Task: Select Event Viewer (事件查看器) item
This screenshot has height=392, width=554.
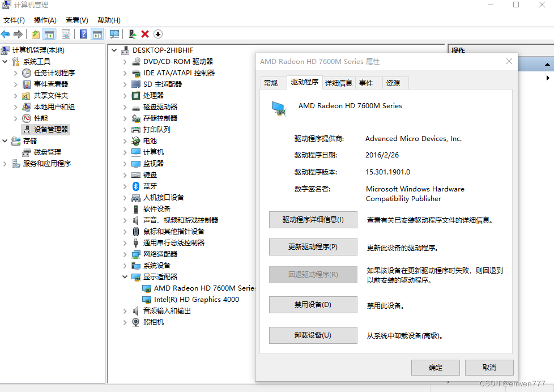Action: tap(50, 84)
